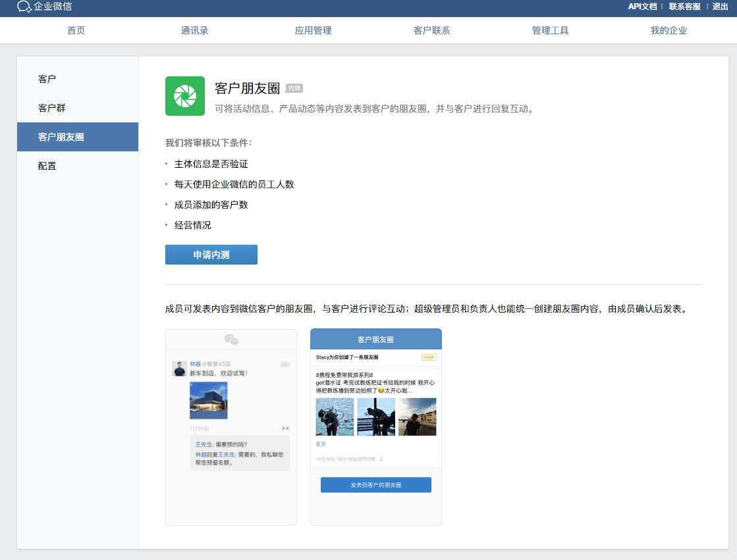Click the 待发表 tag in preview

click(x=429, y=357)
